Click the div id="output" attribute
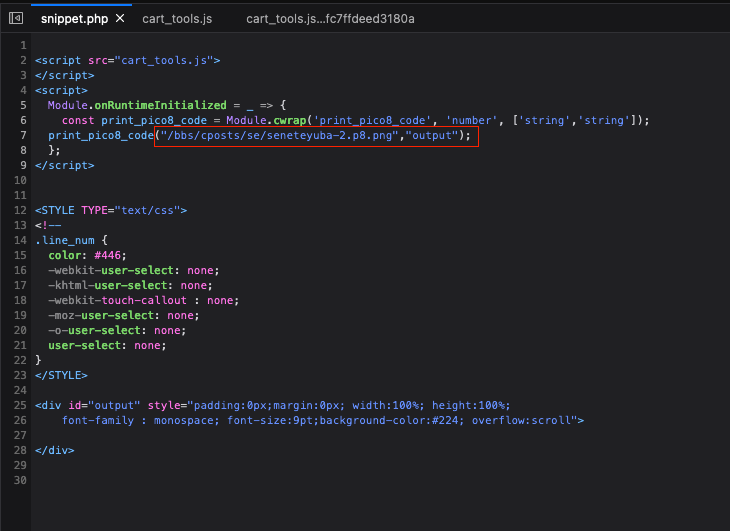The image size is (730, 531). pos(104,405)
